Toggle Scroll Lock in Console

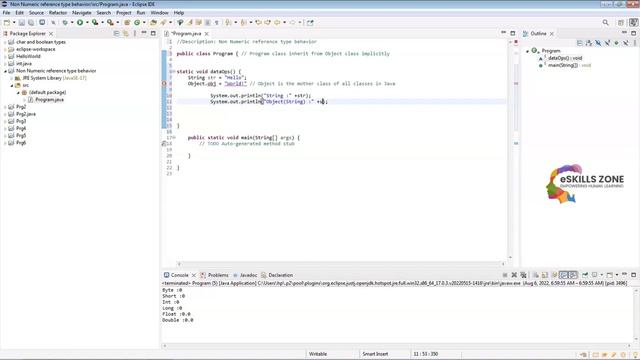coord(545,275)
